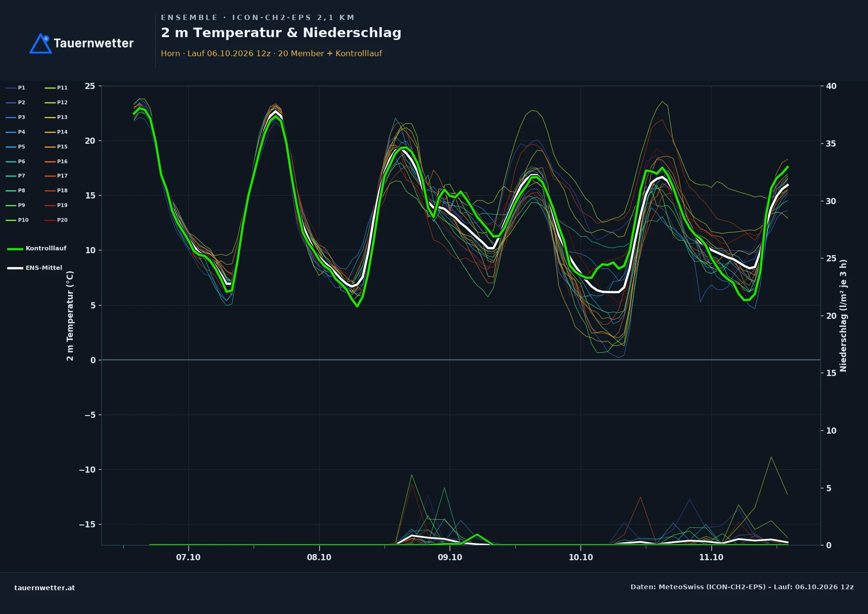Click the chart title '2 m Temperatur & Niederschlag'
Screen dimensions: 868x614
281,33
